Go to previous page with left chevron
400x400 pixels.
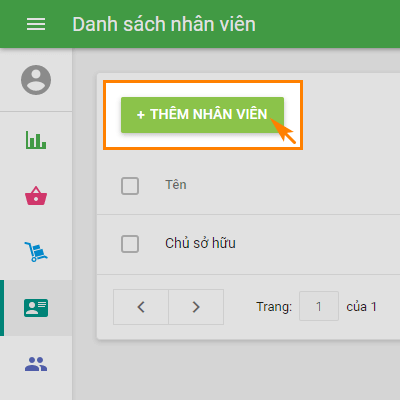tap(141, 307)
